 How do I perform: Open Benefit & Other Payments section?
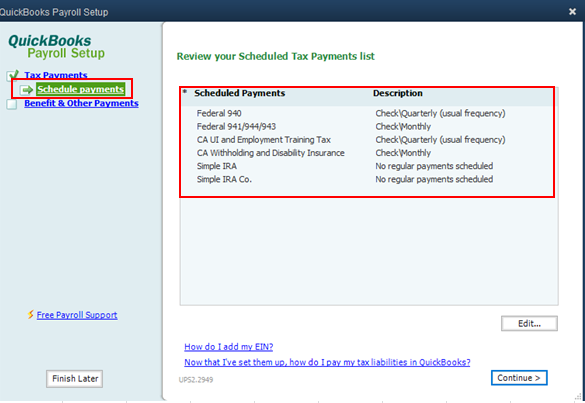pos(81,103)
